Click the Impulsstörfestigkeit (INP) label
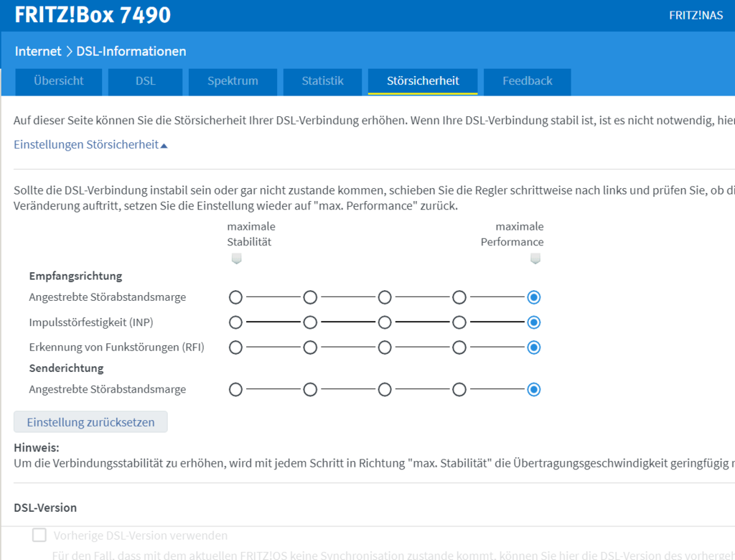This screenshot has width=735, height=560. 91,322
